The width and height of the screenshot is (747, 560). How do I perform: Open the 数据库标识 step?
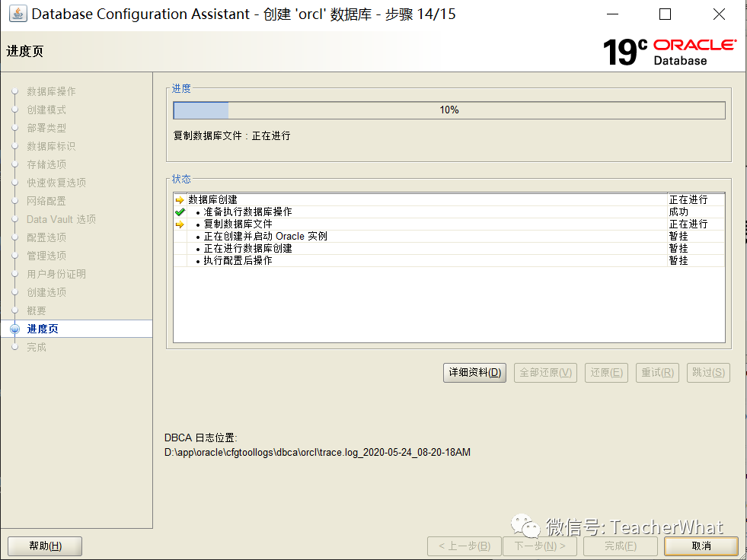pos(51,146)
